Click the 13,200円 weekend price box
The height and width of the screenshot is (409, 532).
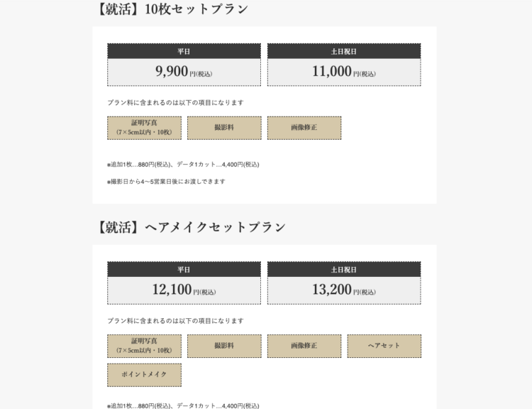(x=344, y=290)
